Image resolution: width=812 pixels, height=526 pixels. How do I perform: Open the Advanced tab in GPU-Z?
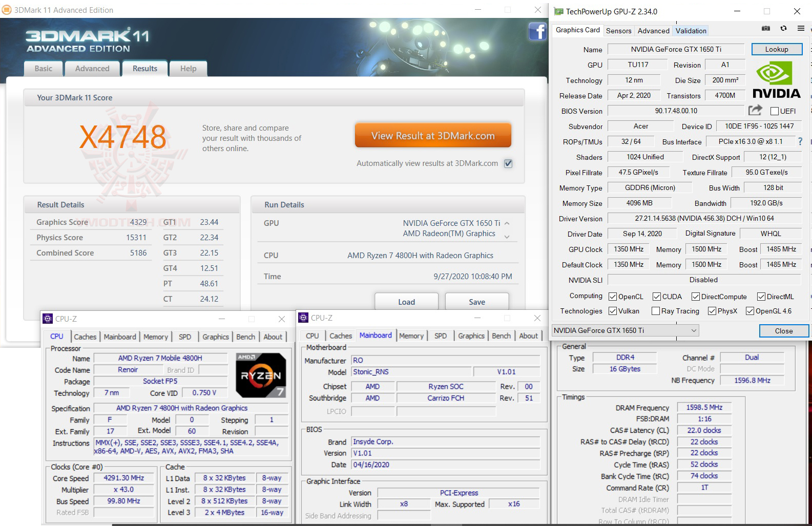tap(653, 31)
